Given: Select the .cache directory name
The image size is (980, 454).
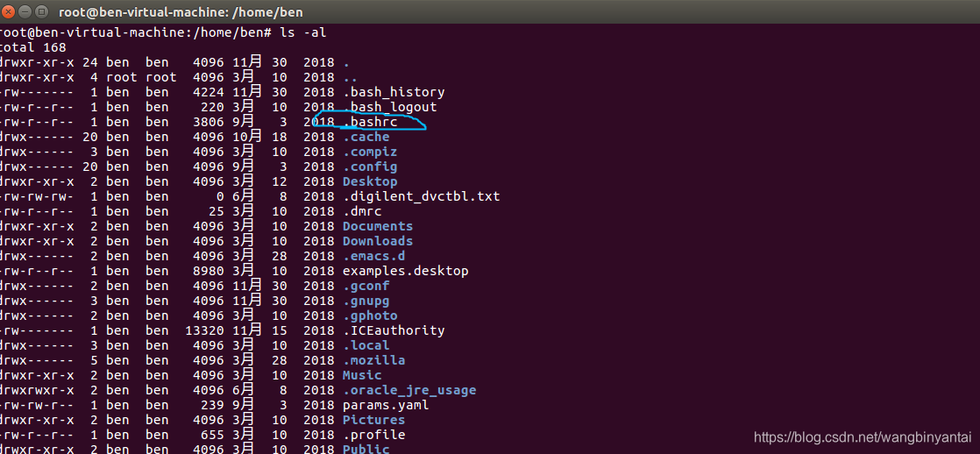Looking at the screenshot, I should [x=366, y=137].
